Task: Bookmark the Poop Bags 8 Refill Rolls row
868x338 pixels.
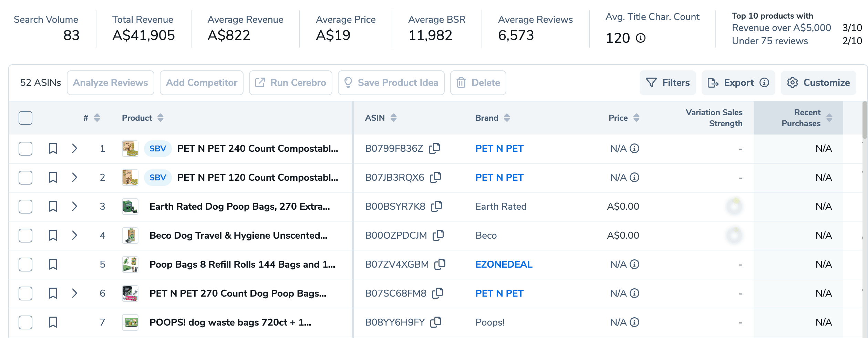Action: (x=53, y=264)
